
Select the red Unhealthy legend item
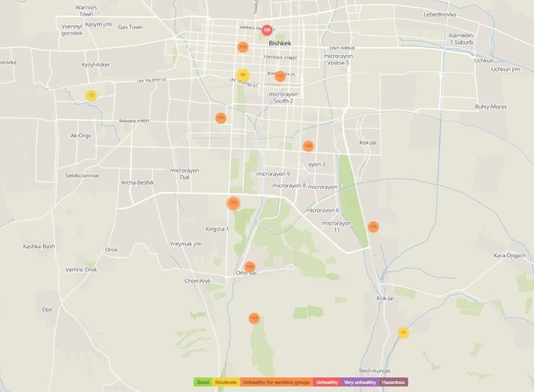pos(325,382)
